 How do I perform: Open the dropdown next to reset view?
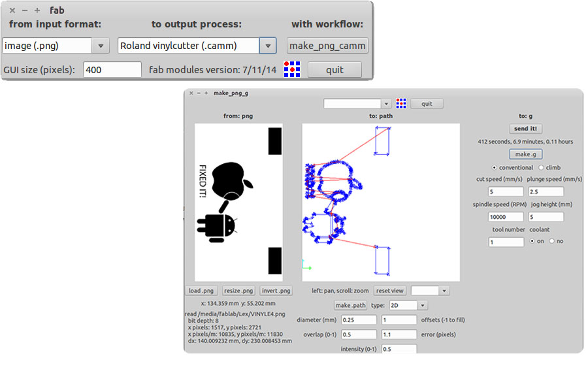(x=444, y=291)
